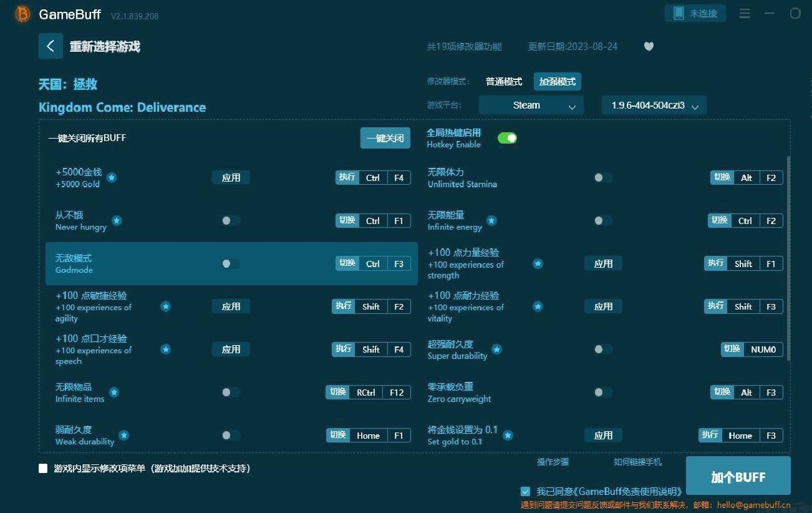This screenshot has height=513, width=812.
Task: Uncheck the GameBuff disclaimer agreement checkbox
Action: 525,491
